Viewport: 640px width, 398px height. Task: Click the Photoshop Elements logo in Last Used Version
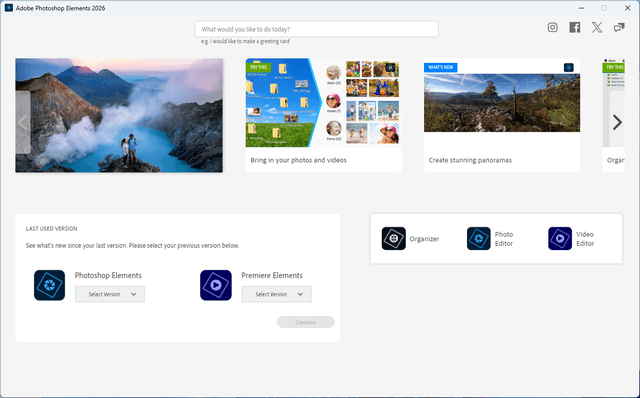[x=49, y=285]
